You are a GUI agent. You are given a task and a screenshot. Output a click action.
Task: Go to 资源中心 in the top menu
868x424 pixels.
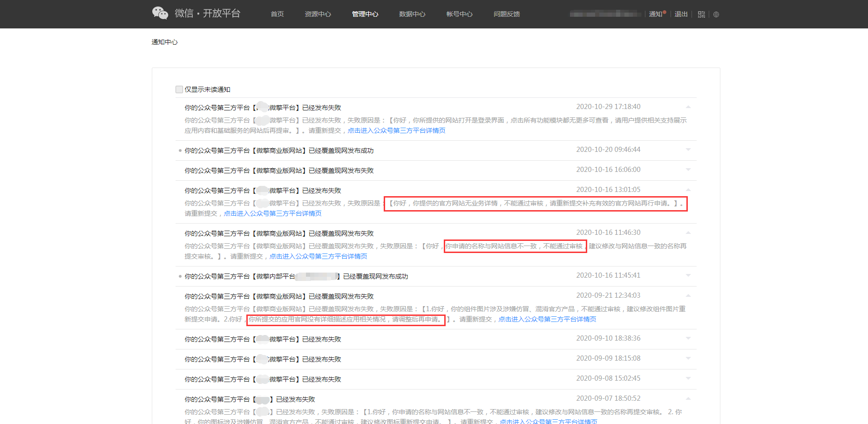(318, 14)
